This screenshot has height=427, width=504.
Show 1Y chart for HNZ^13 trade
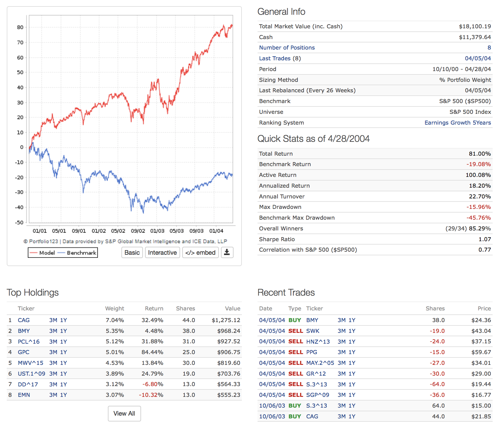click(x=352, y=342)
